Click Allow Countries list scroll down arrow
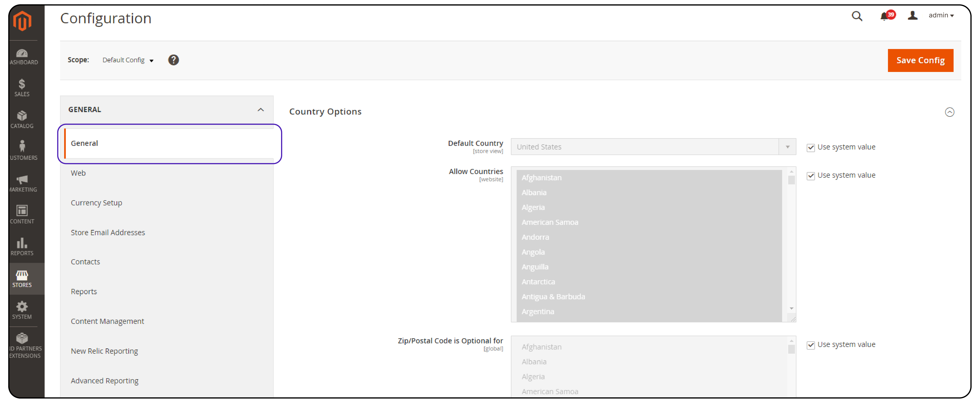Image resolution: width=980 pixels, height=403 pixels. click(x=791, y=309)
